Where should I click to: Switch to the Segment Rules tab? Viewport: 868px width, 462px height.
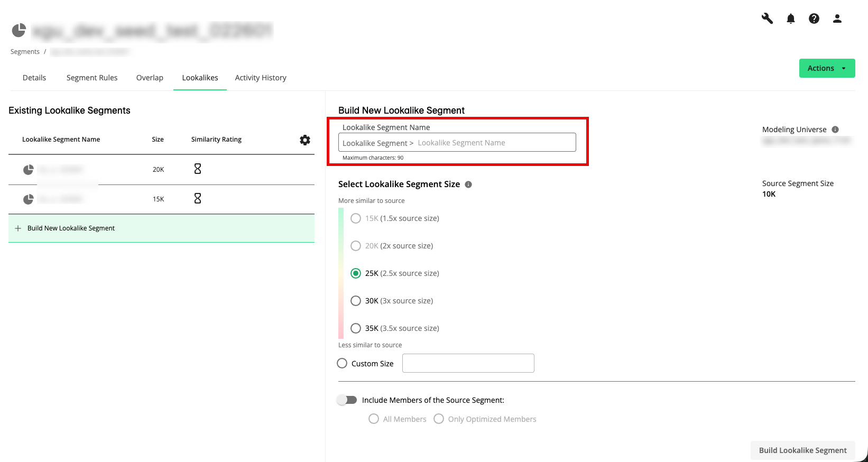[92, 78]
